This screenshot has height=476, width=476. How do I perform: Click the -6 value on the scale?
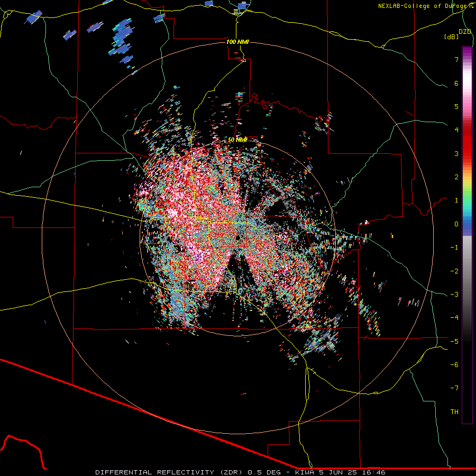point(454,365)
